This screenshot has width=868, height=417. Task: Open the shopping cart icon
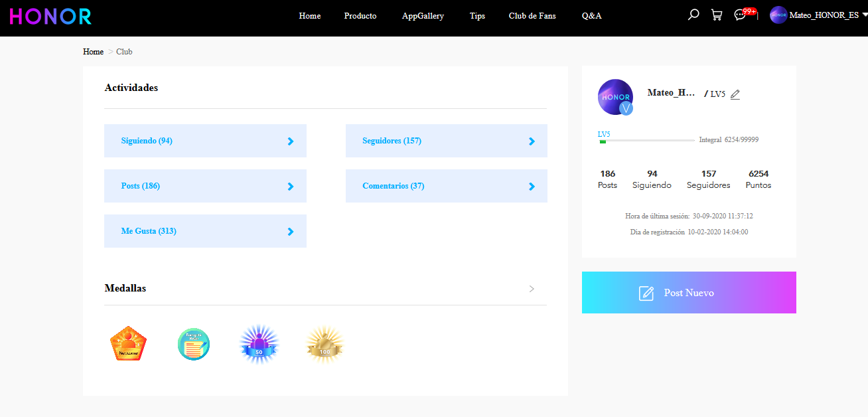click(717, 15)
